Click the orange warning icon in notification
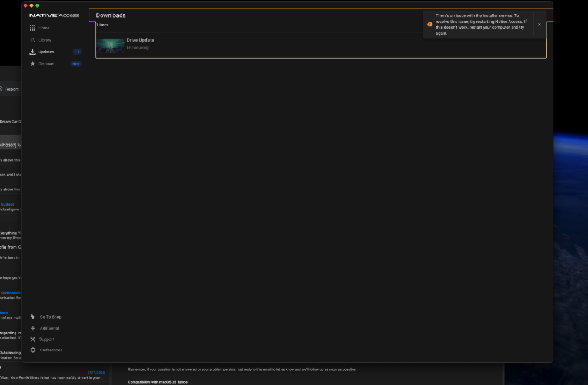The image size is (588, 385). tap(430, 24)
